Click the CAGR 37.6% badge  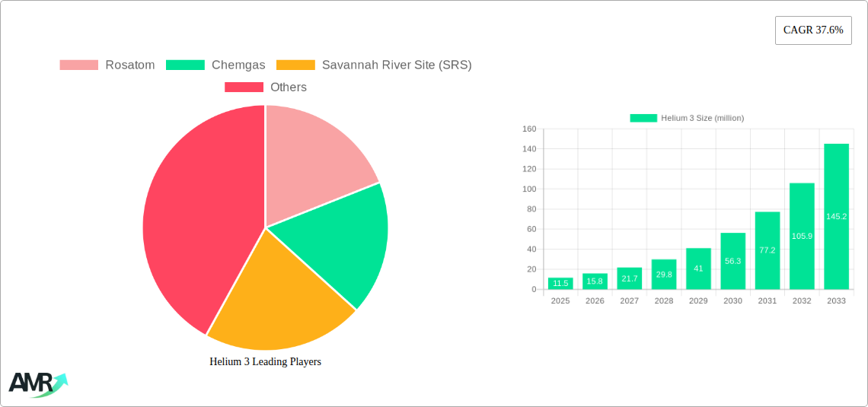[812, 30]
